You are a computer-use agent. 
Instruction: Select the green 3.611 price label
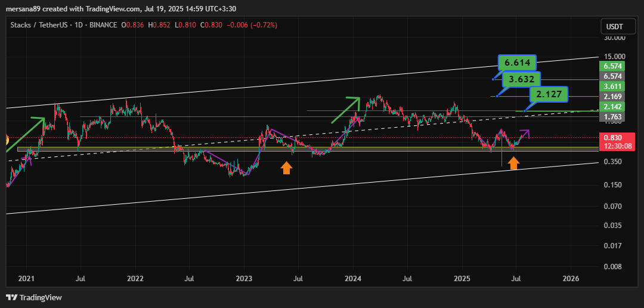click(x=612, y=86)
